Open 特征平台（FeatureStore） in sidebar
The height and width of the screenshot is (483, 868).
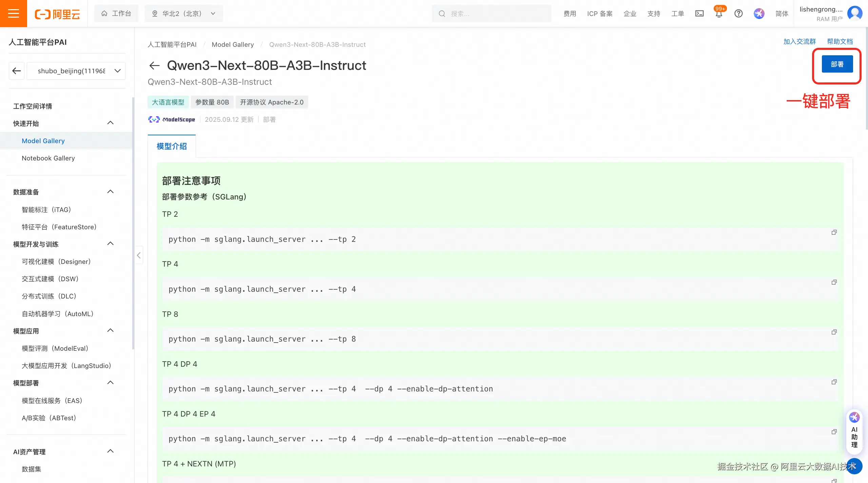pyautogui.click(x=59, y=227)
